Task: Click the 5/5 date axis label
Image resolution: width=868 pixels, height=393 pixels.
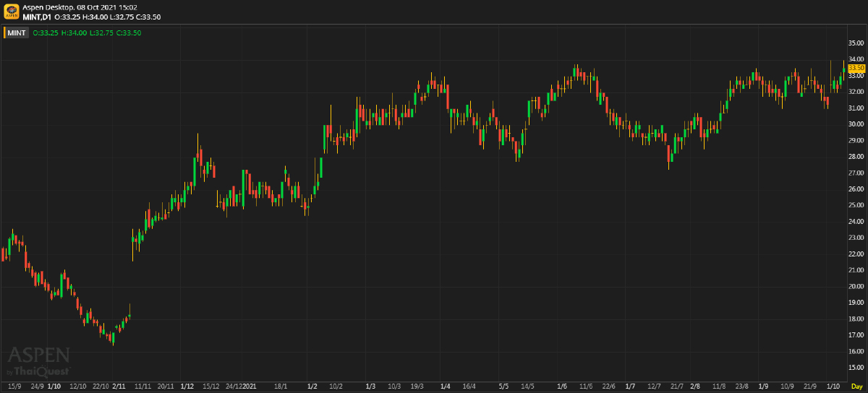Action: [x=504, y=386]
